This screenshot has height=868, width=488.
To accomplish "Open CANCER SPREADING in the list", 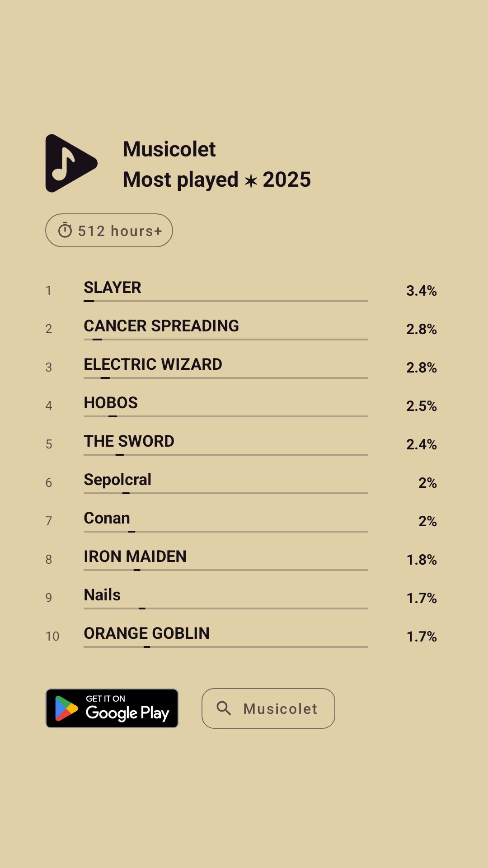I will [x=161, y=326].
